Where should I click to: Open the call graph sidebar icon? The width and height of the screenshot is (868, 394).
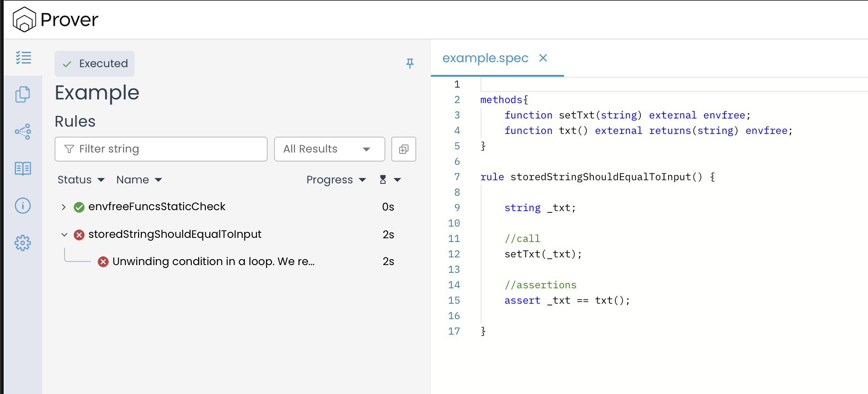(x=23, y=132)
